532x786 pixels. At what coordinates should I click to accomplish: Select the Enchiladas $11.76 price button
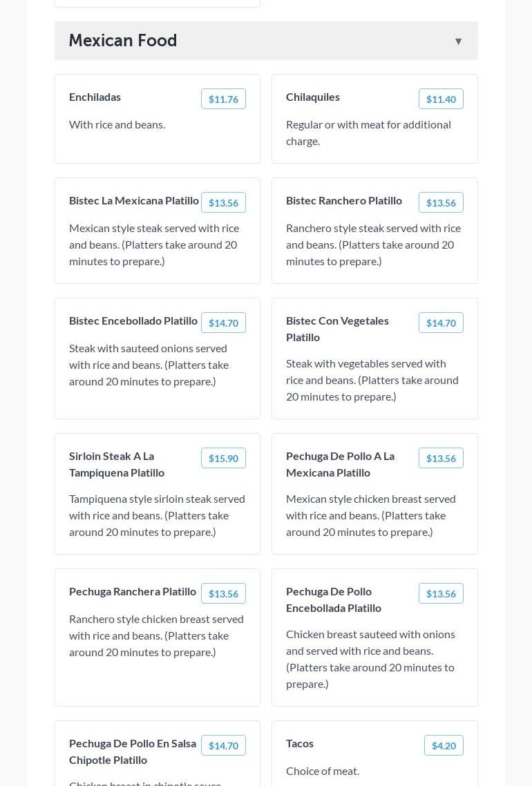point(223,99)
